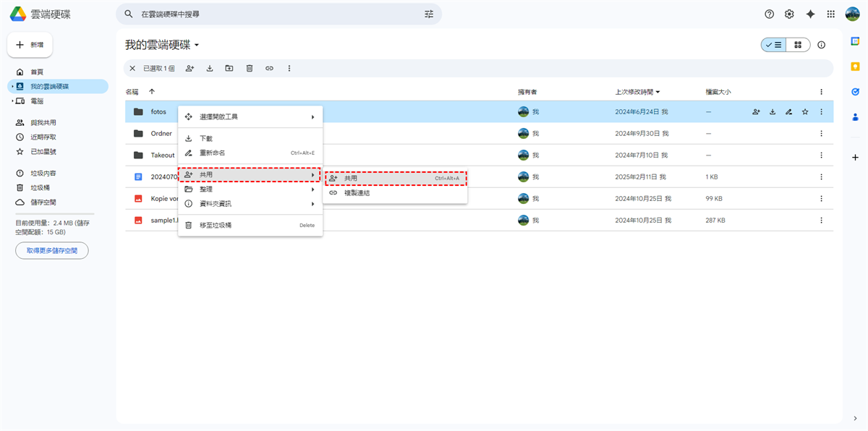The width and height of the screenshot is (868, 431).
Task: Star the fotos folder
Action: click(804, 112)
